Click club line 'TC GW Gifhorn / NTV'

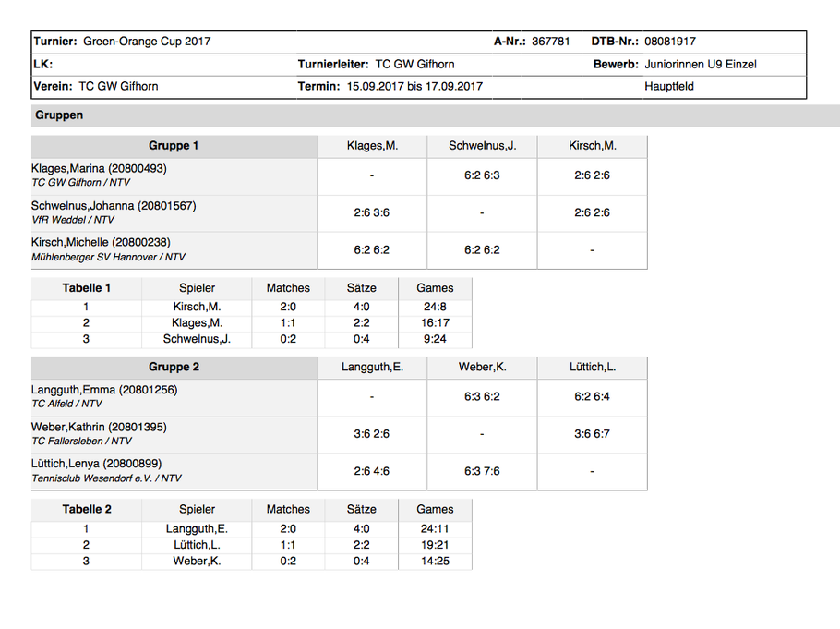(x=81, y=182)
